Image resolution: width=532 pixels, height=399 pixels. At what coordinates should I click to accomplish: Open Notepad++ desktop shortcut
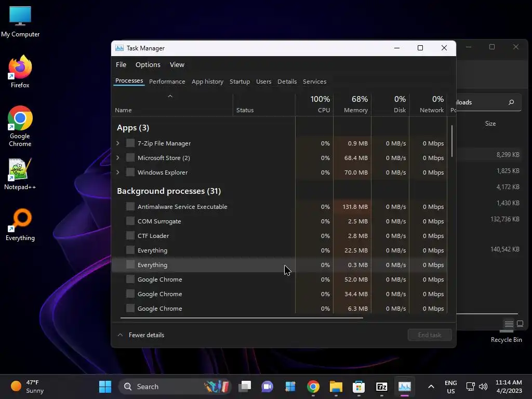pos(20,174)
